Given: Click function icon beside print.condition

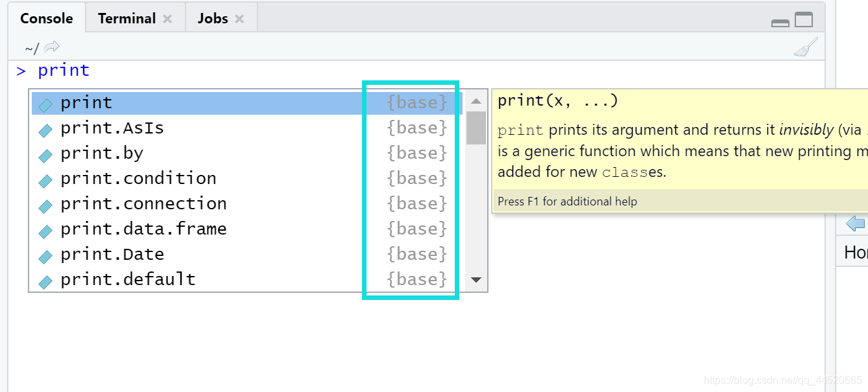Looking at the screenshot, I should (x=45, y=181).
